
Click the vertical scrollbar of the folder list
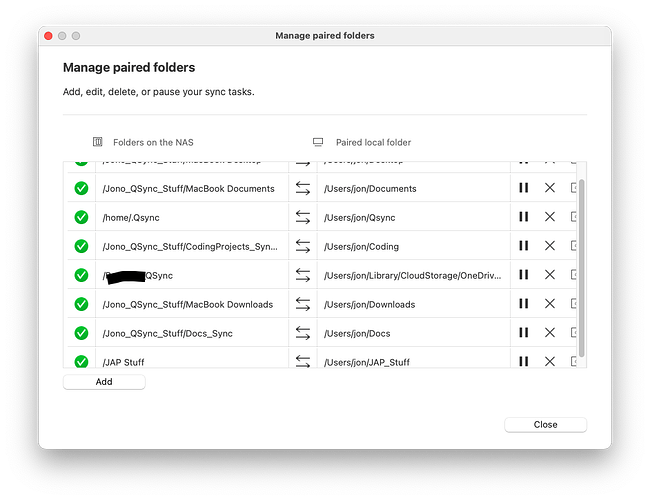582,260
